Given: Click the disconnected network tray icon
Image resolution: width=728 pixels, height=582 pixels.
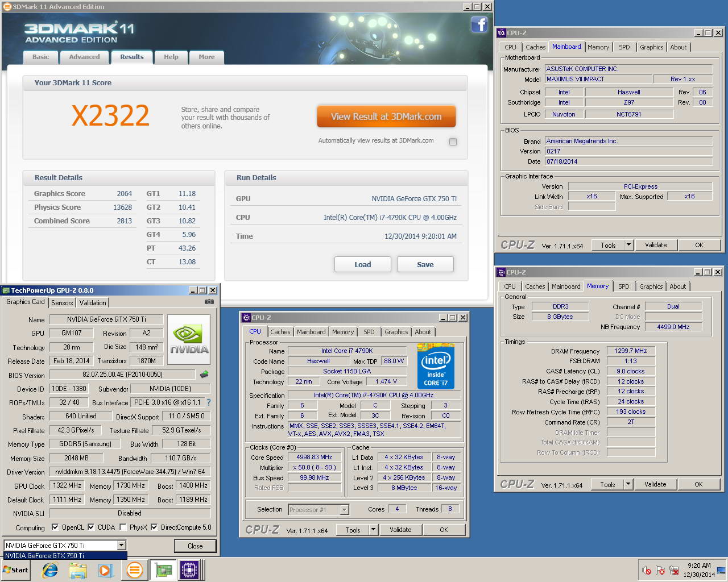Looking at the screenshot, I should pyautogui.click(x=674, y=570).
